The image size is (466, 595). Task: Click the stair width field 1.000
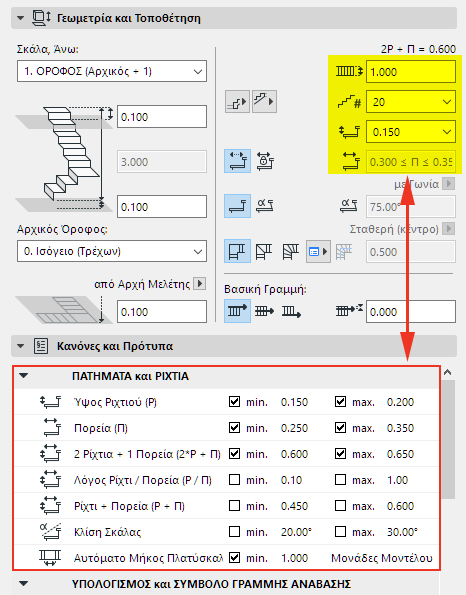(411, 71)
